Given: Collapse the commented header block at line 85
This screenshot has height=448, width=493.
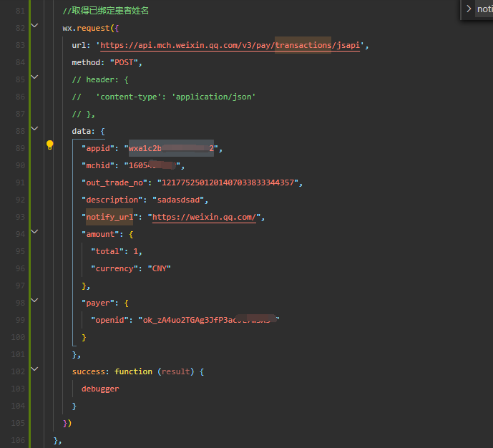Looking at the screenshot, I should [34, 77].
